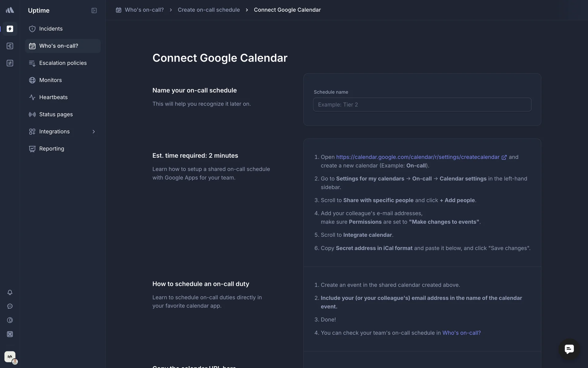Viewport: 588px width, 368px height.
Task: Open Escalation policies page
Action: (63, 63)
